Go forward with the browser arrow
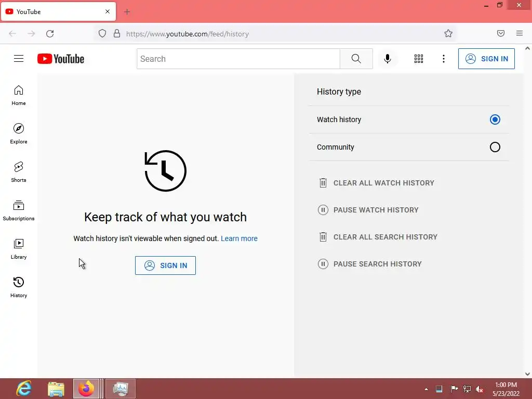 [31, 34]
